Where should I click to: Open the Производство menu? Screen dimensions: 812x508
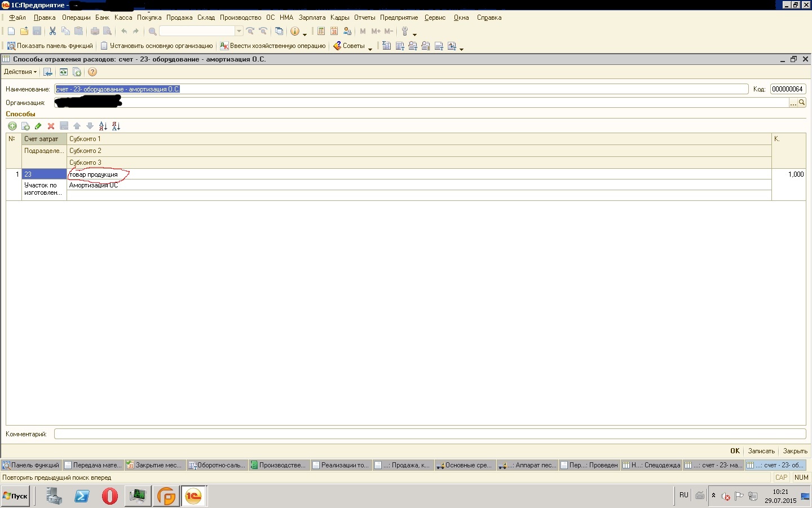[240, 17]
